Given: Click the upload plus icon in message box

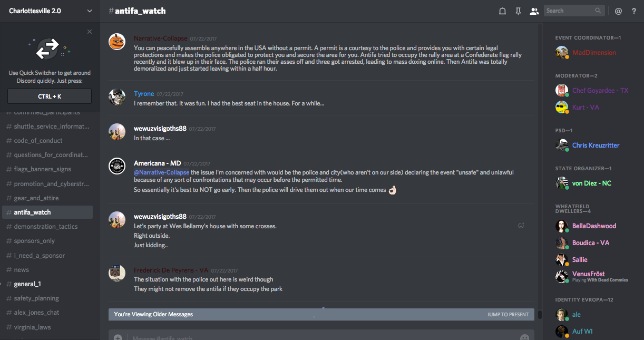Looking at the screenshot, I should (x=118, y=337).
